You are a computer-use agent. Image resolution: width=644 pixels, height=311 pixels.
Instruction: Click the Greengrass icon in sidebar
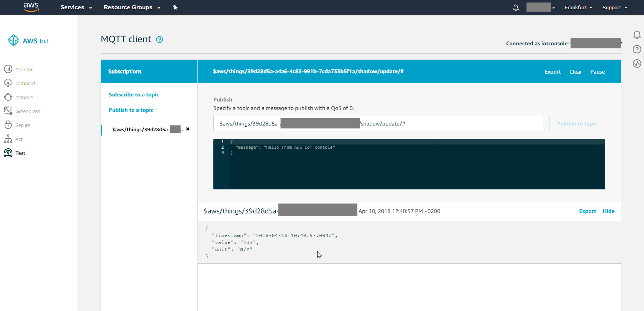pos(8,111)
